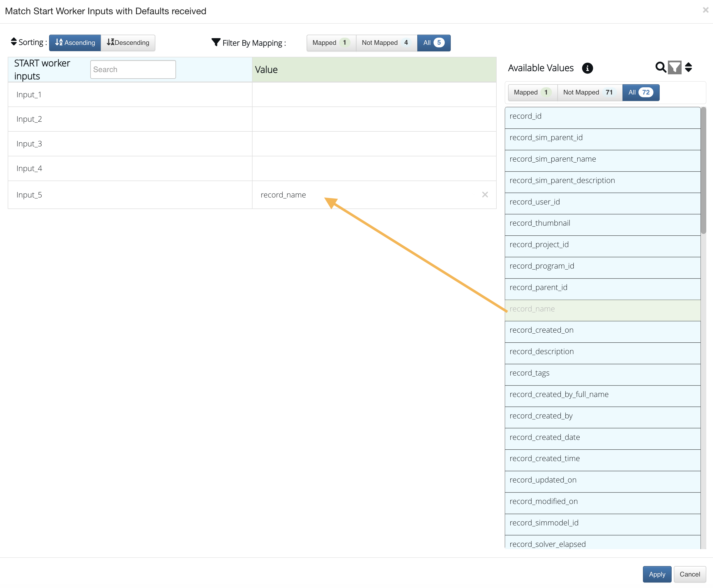713x588 pixels.
Task: Show Available Values info tooltip
Action: pos(587,68)
